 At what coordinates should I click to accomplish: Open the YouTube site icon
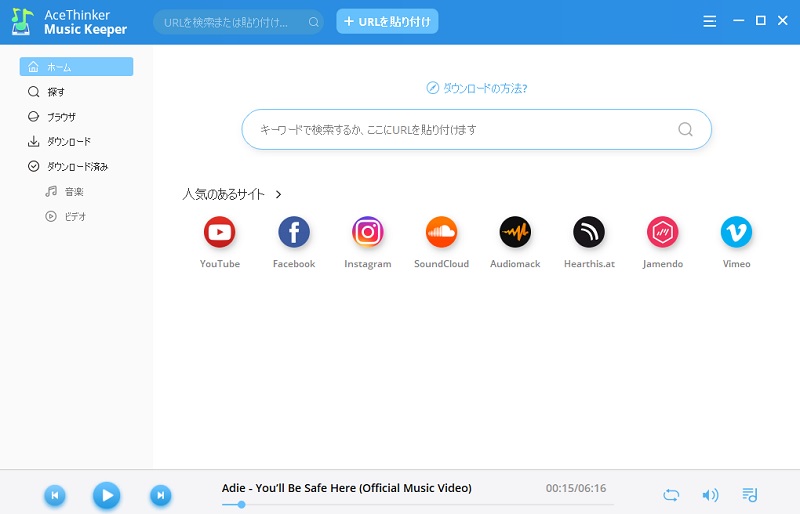[x=219, y=232]
